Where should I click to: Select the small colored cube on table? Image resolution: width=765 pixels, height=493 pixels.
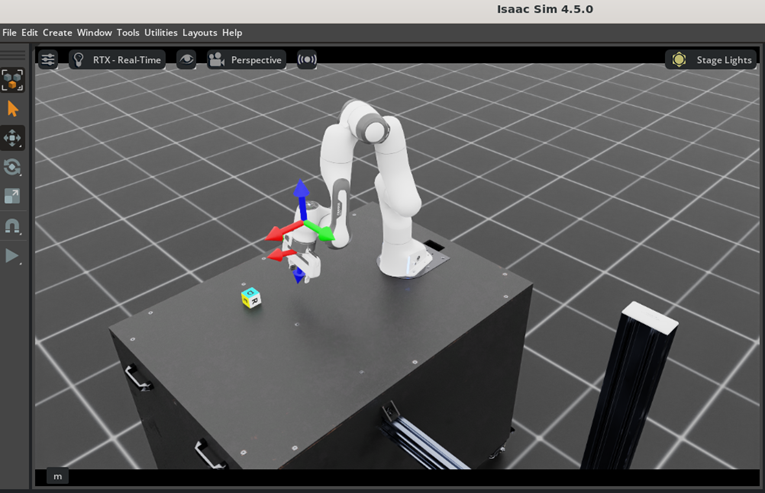(251, 298)
